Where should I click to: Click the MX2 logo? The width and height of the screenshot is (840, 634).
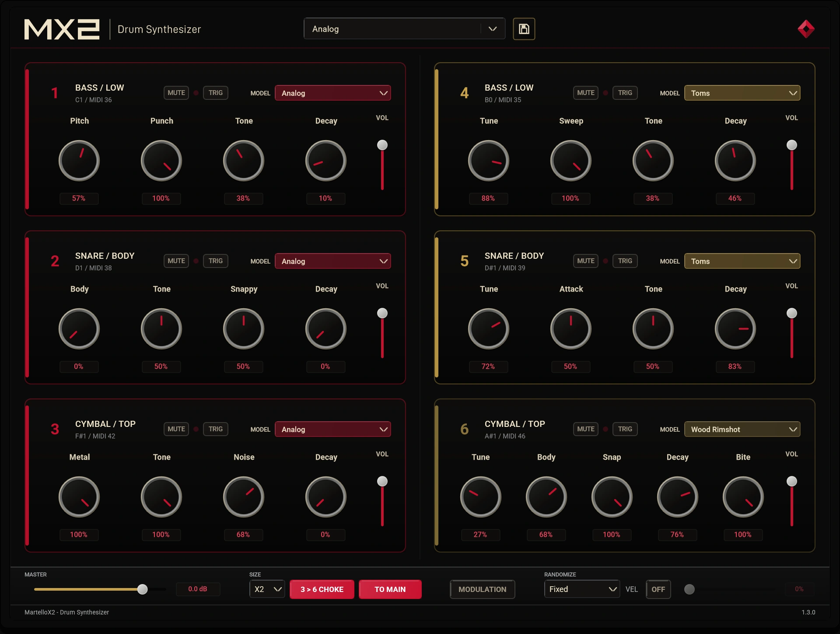(62, 29)
